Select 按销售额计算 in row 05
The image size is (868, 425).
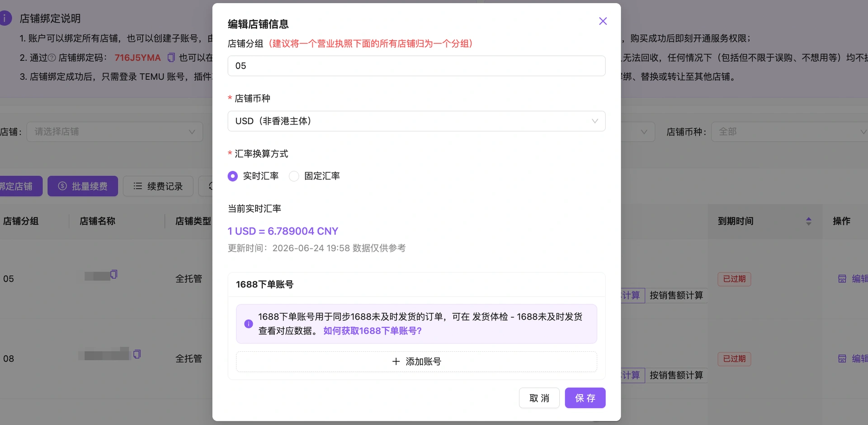676,296
